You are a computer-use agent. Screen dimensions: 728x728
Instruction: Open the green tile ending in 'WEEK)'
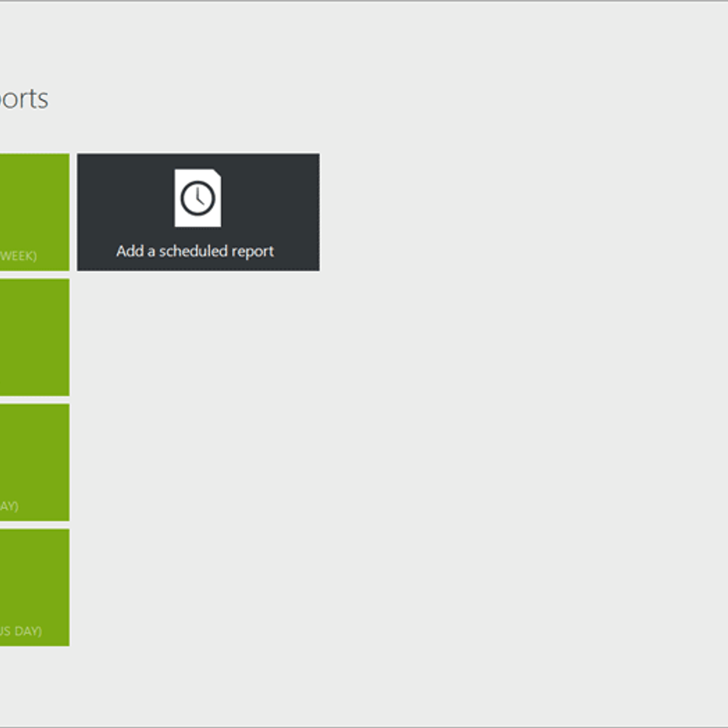click(35, 212)
